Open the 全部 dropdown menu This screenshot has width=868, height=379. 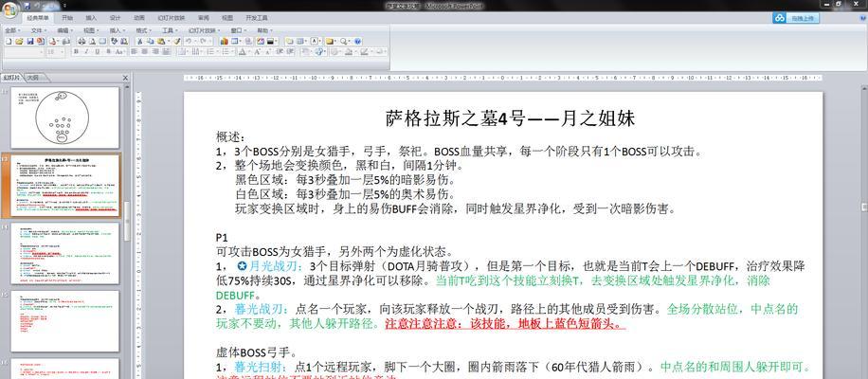(x=12, y=30)
